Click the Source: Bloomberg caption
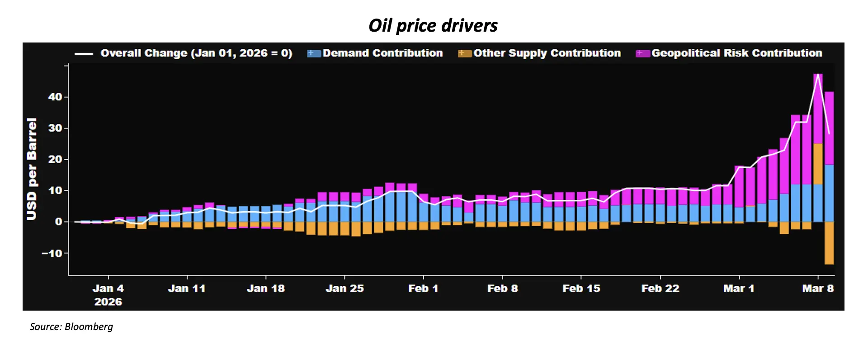The image size is (868, 340). pyautogui.click(x=71, y=326)
